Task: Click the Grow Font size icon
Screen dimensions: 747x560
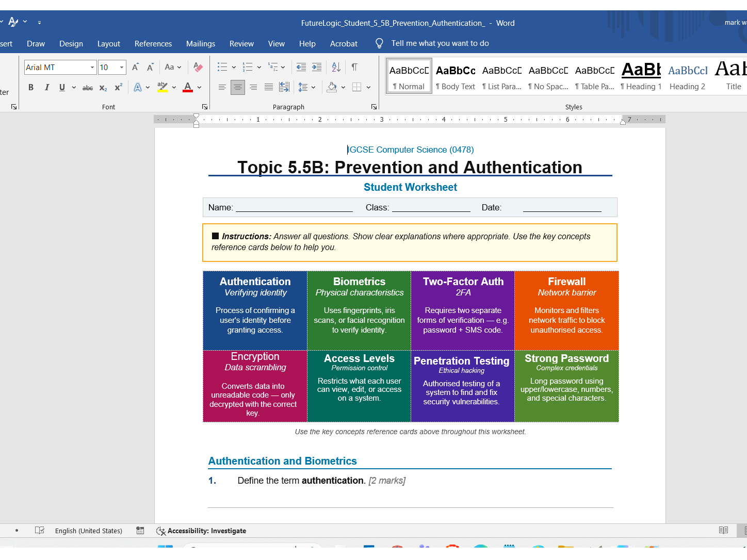Action: point(135,67)
